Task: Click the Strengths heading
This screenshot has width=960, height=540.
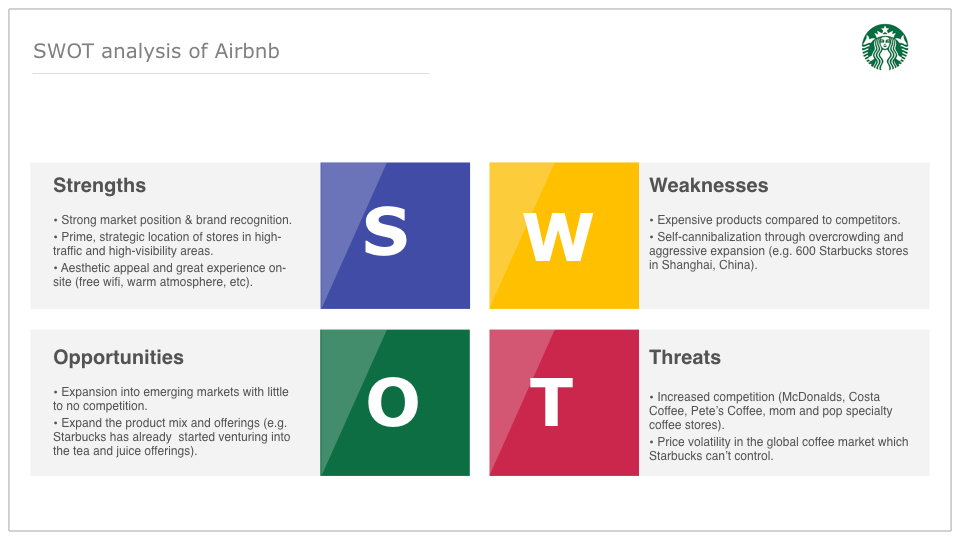Action: tap(99, 186)
